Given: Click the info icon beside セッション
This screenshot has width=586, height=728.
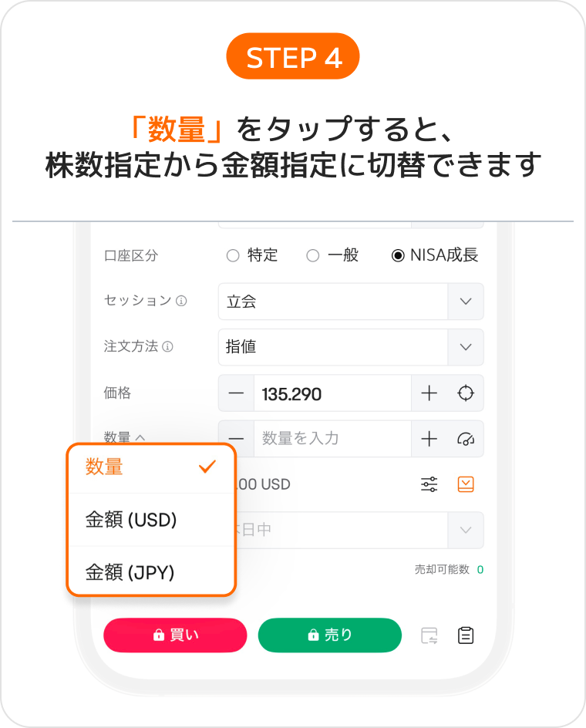Looking at the screenshot, I should 181,301.
